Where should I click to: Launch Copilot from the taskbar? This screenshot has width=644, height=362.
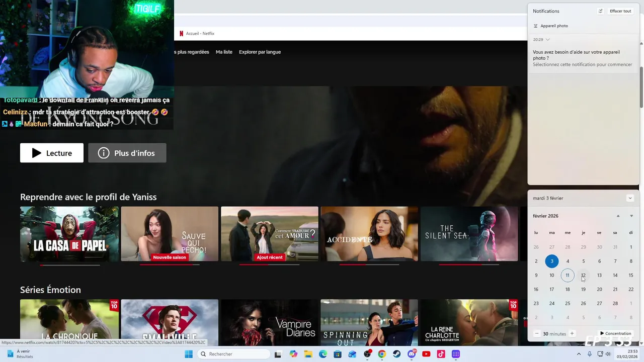pyautogui.click(x=293, y=354)
